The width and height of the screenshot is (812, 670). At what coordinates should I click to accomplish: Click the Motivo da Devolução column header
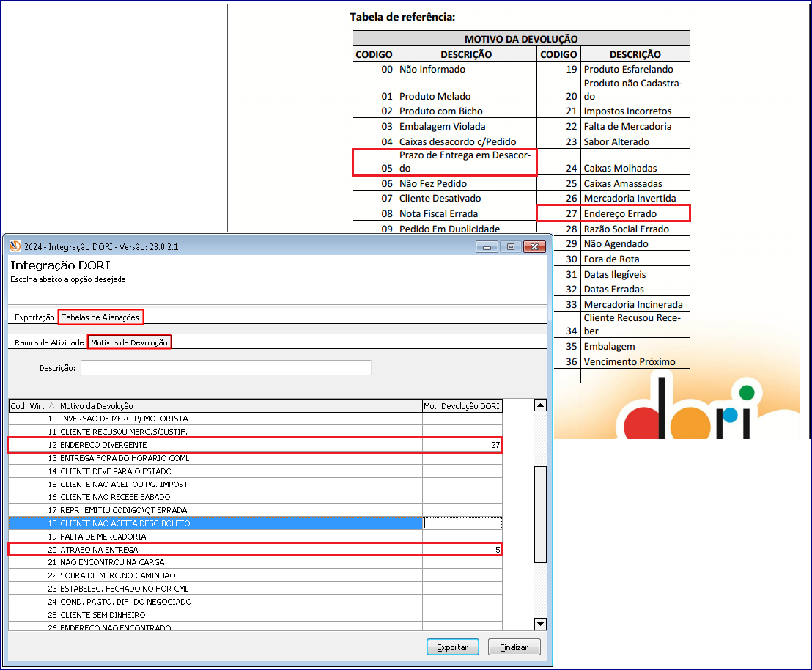(x=240, y=406)
